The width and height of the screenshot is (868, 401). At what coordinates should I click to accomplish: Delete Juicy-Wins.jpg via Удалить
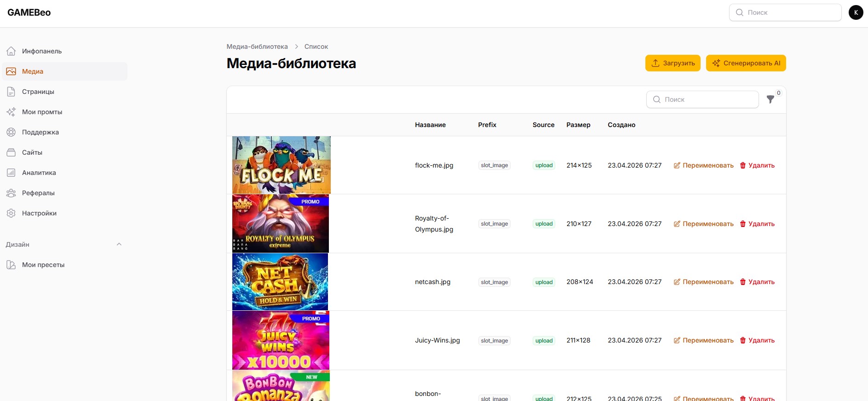pos(757,340)
